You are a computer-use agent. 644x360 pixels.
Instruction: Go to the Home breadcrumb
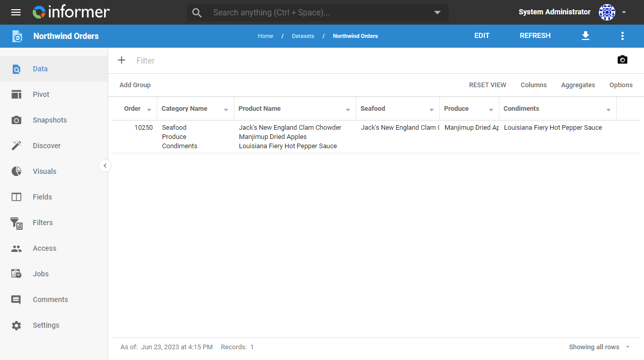[x=266, y=36]
